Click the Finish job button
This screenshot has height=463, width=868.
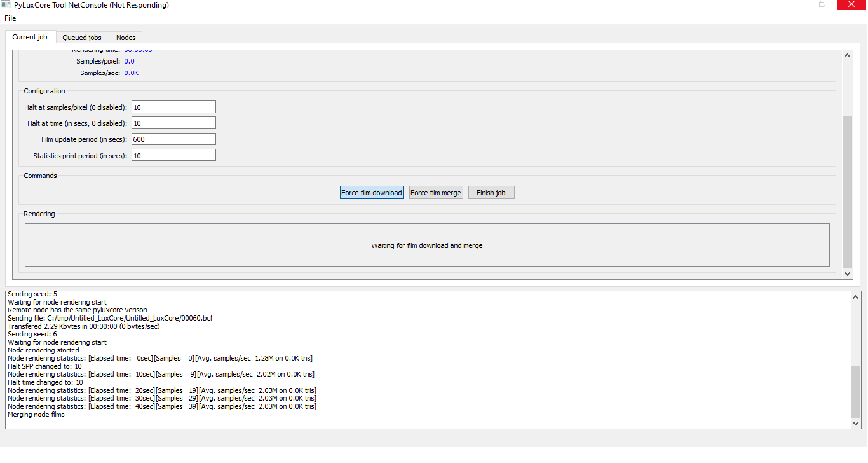(491, 192)
